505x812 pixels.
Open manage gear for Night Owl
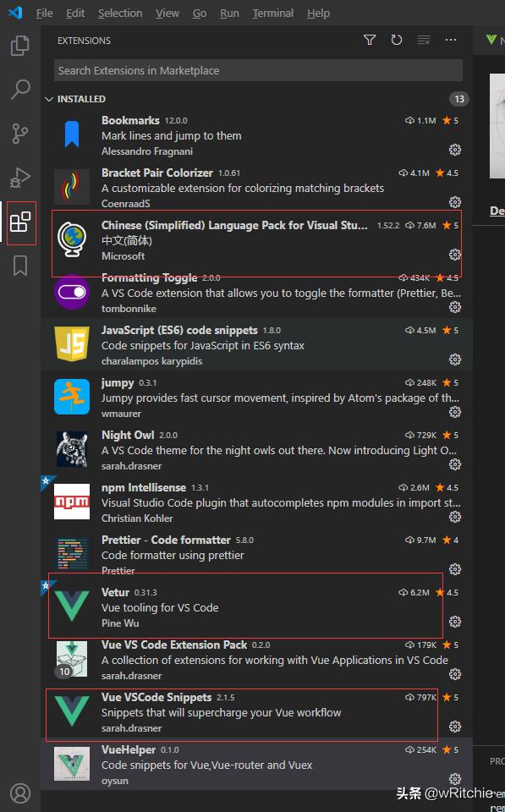[x=455, y=464]
